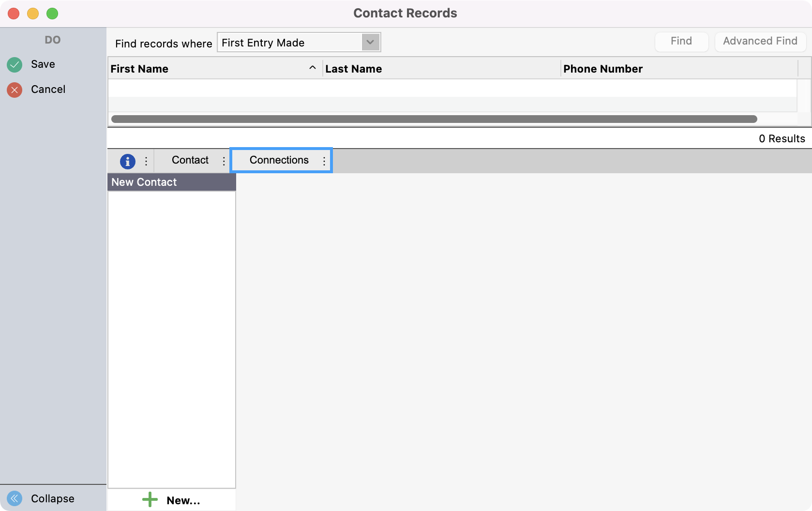The height and width of the screenshot is (511, 812).
Task: Open options dots beside Connections tab
Action: coord(324,161)
